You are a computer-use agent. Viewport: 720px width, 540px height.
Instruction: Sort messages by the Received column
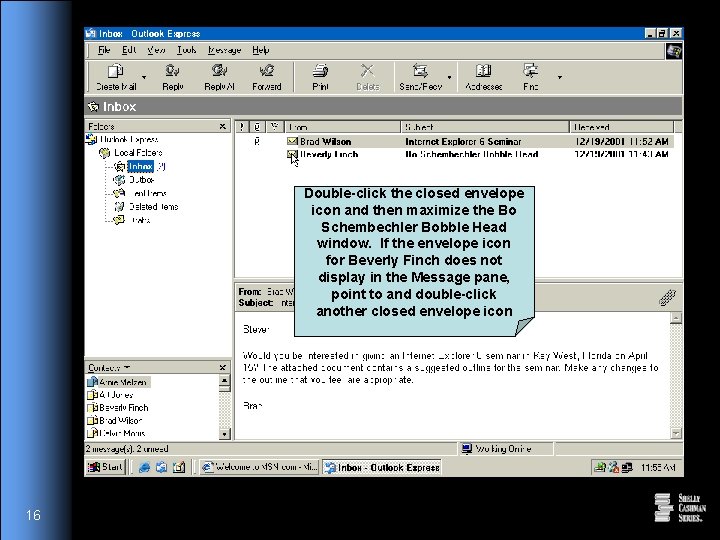point(621,127)
